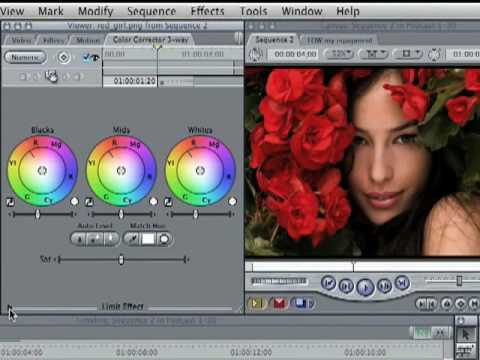Click the Blacks color balance wheel center
This screenshot has height=360, width=480.
click(x=42, y=171)
